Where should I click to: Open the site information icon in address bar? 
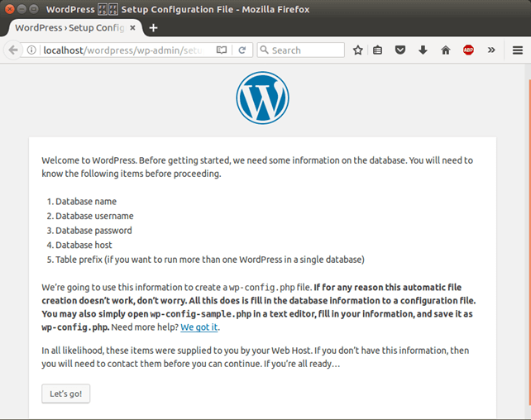[x=31, y=50]
